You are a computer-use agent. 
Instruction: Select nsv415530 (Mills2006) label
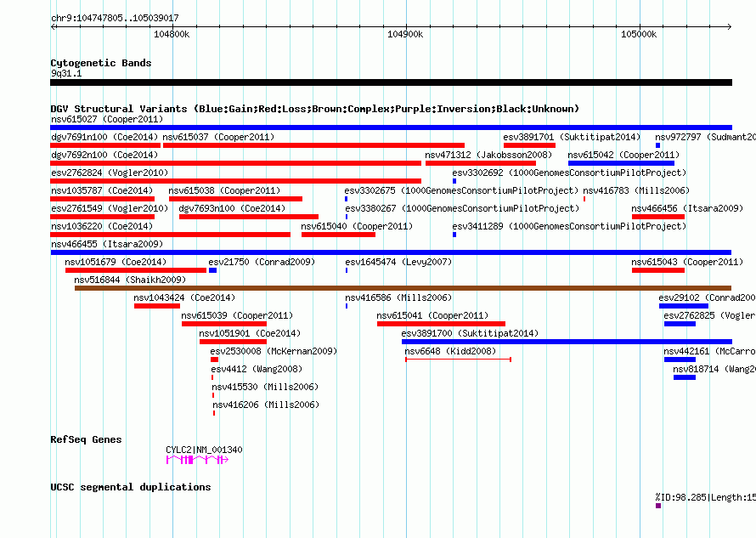coord(265,387)
